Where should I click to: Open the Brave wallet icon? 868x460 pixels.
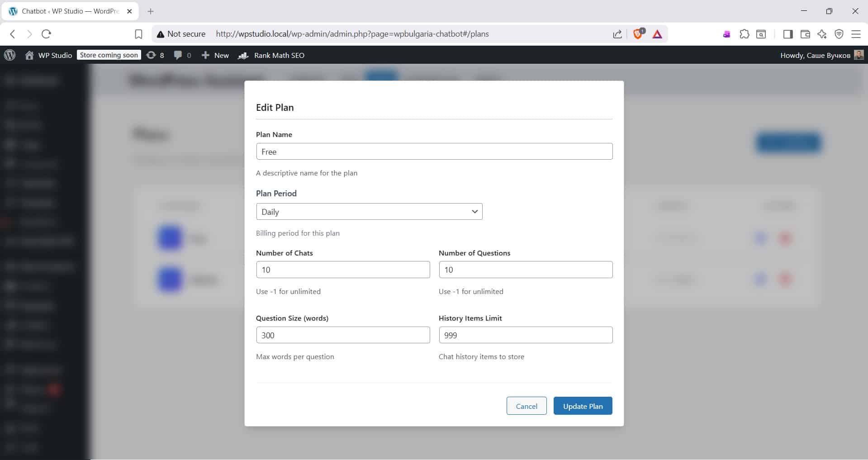point(805,34)
